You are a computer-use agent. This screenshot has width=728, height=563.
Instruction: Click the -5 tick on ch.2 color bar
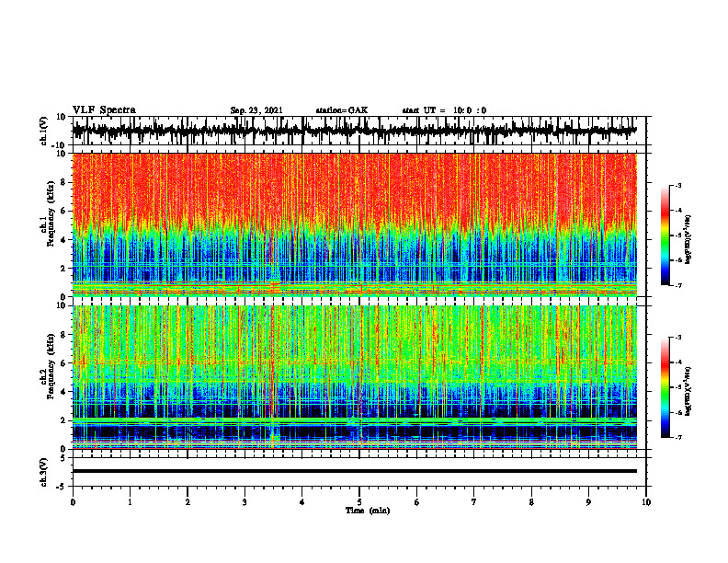point(678,387)
